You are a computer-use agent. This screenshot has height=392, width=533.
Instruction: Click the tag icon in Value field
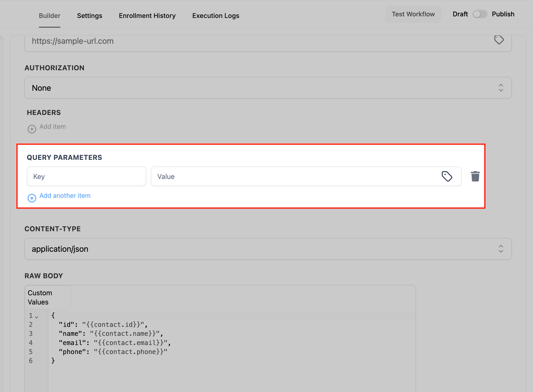click(447, 176)
